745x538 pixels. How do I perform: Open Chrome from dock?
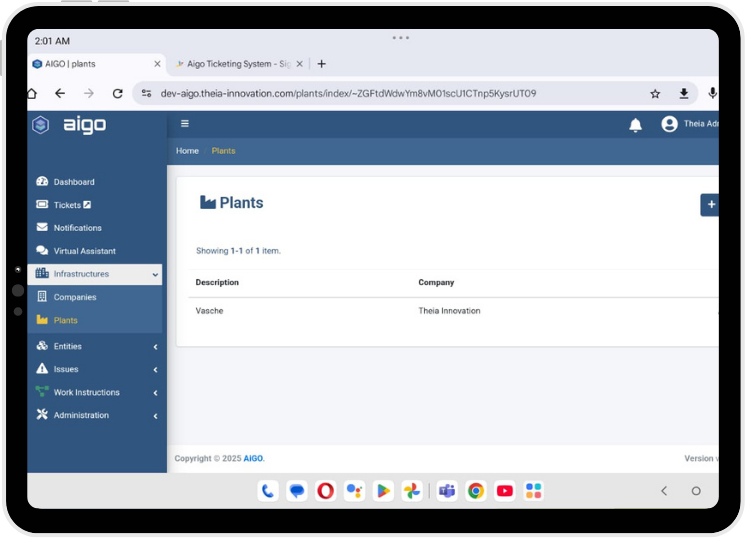[x=476, y=491]
